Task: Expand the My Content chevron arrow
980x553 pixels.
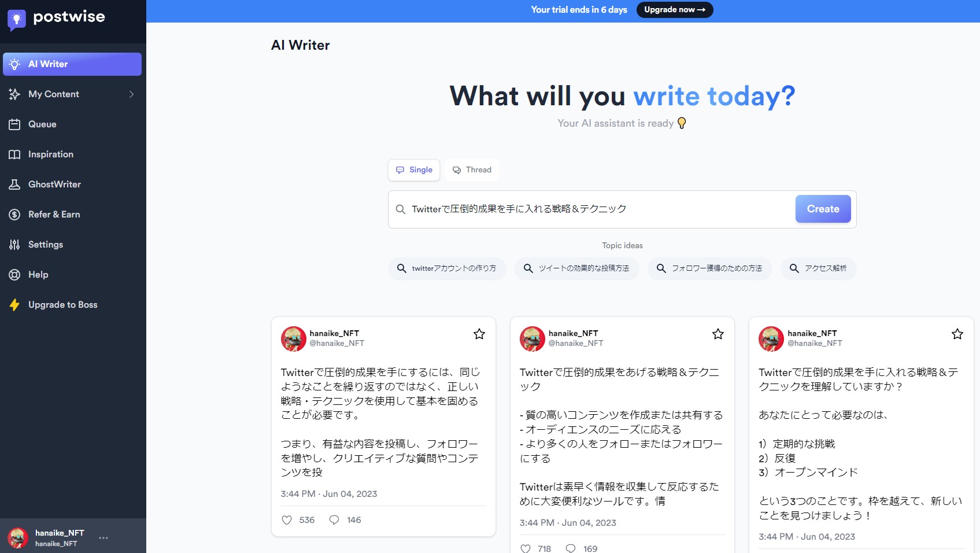Action: point(131,94)
